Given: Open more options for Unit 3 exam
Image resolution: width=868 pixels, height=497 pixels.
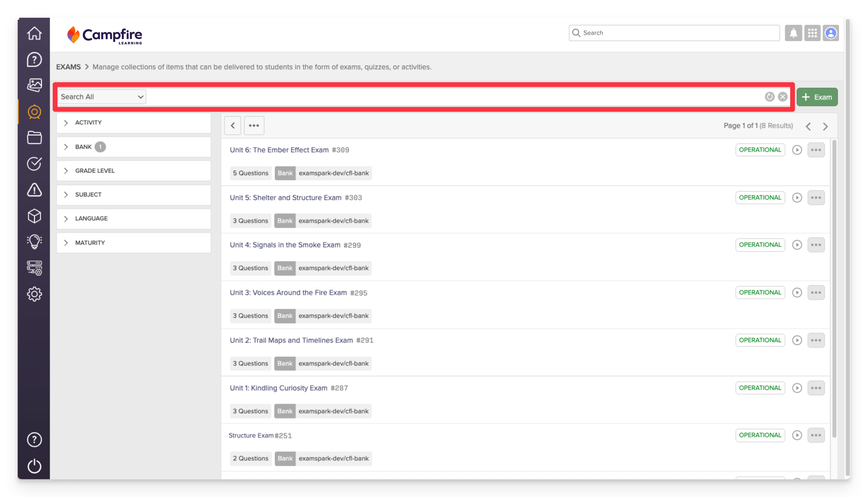Looking at the screenshot, I should pos(816,293).
